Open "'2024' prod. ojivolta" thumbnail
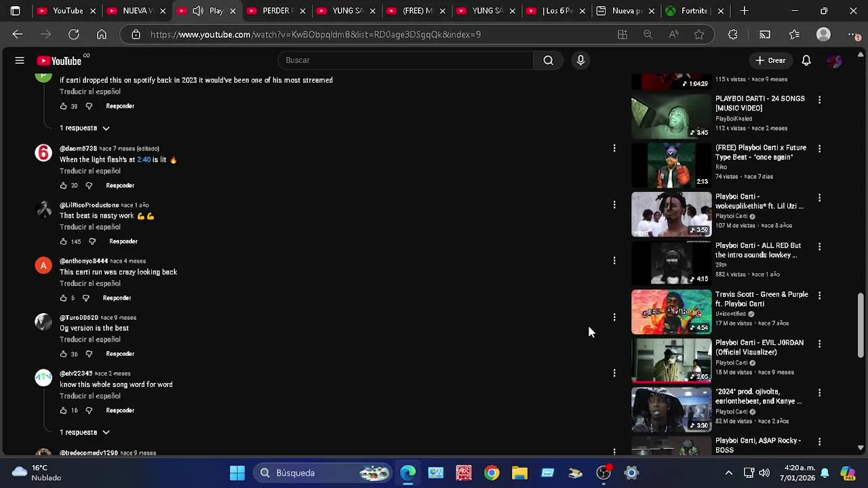This screenshot has width=868, height=488. (671, 409)
